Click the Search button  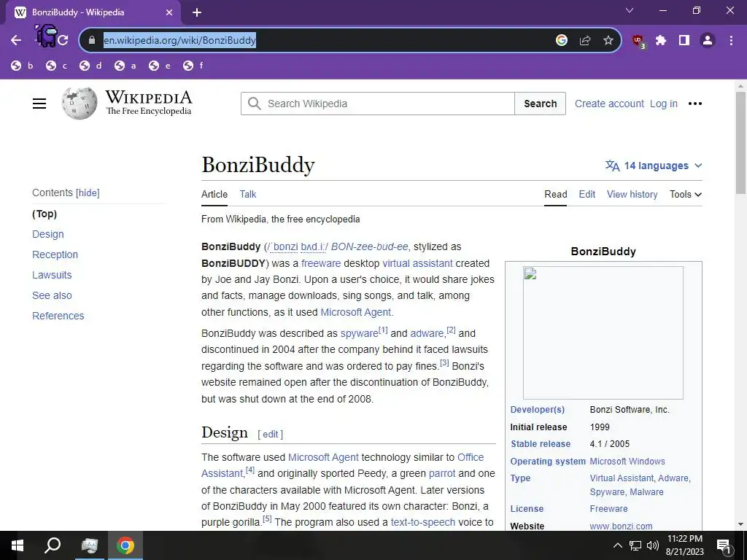click(x=541, y=104)
